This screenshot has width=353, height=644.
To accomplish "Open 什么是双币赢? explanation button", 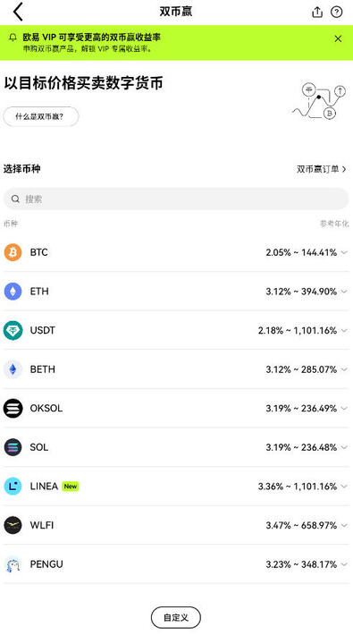I will [40, 116].
